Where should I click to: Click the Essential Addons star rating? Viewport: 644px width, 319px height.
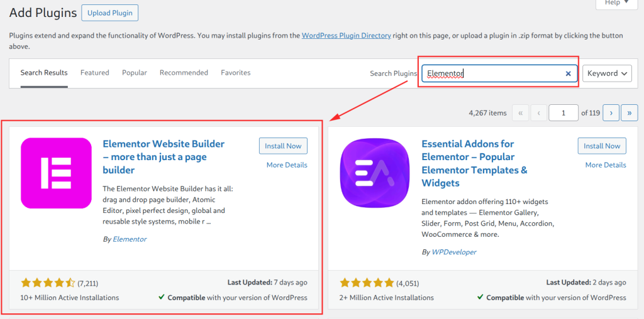(367, 283)
